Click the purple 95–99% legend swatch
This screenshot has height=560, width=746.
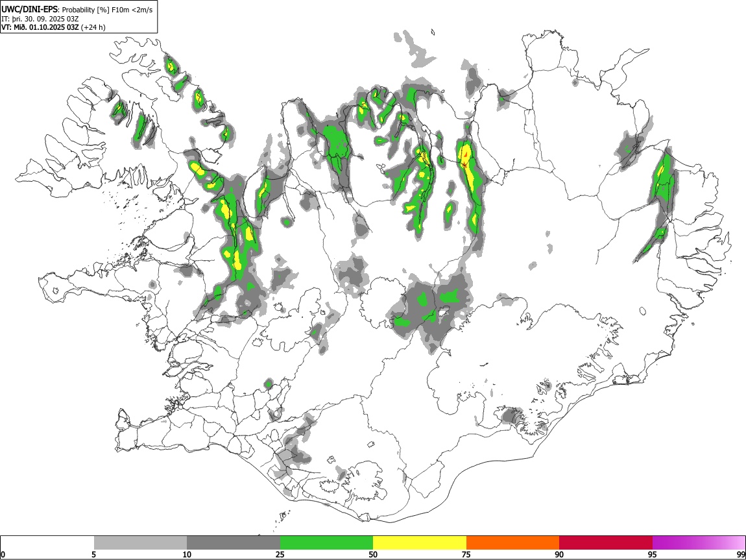point(699,543)
